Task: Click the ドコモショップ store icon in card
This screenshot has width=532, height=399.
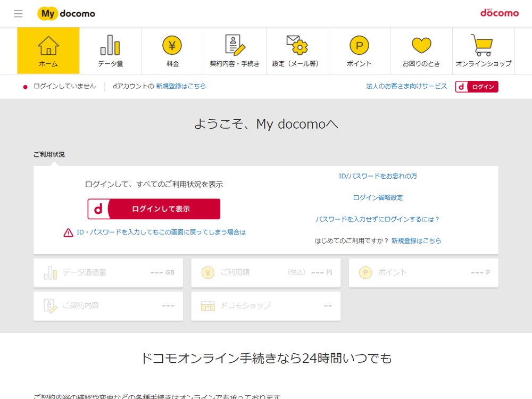Action: tap(207, 306)
